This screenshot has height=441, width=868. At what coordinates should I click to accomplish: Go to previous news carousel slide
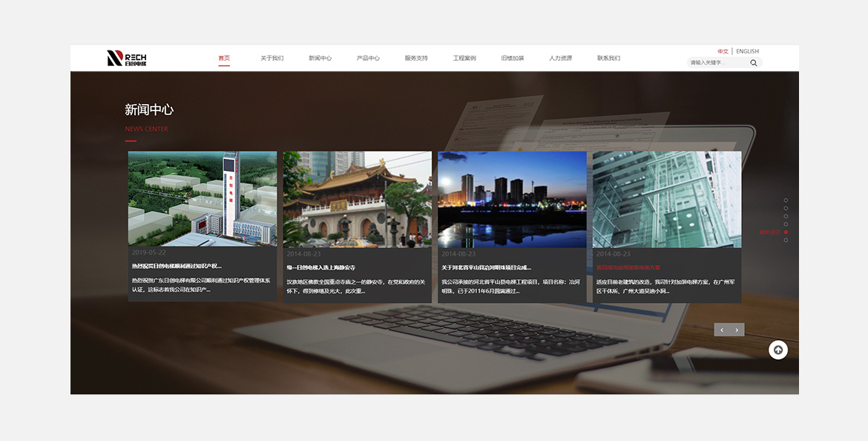coord(722,330)
